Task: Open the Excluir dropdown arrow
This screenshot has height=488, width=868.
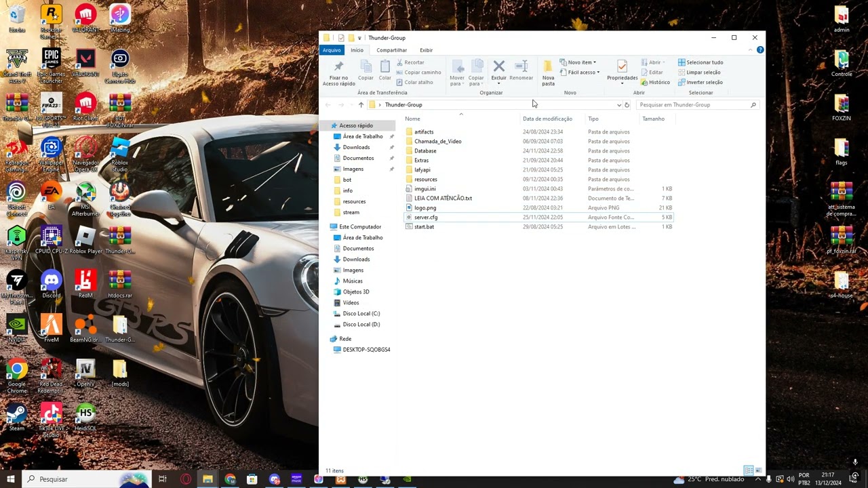Action: click(x=499, y=83)
